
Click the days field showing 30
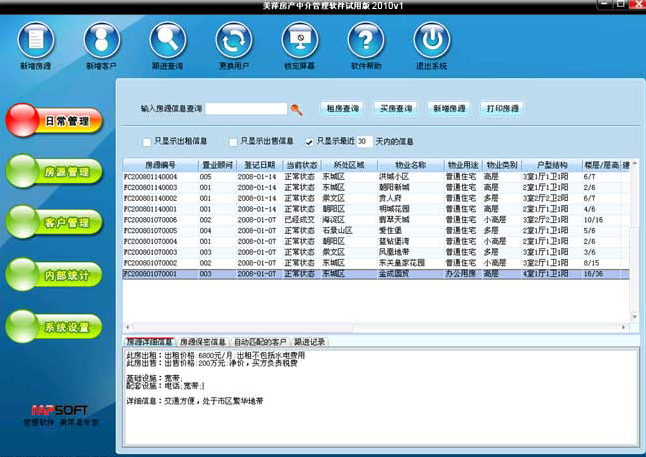365,141
